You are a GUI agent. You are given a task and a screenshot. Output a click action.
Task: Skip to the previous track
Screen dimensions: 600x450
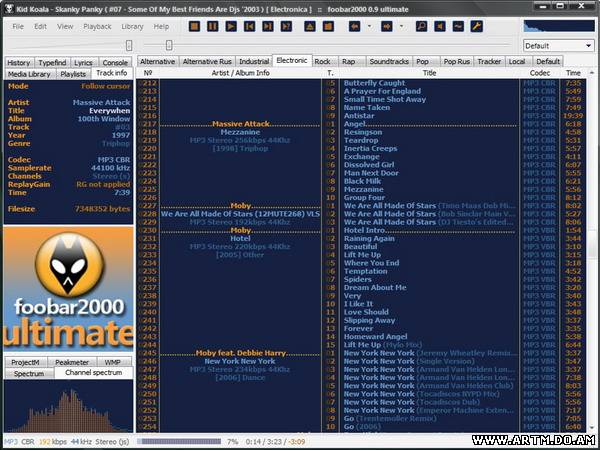(x=249, y=26)
